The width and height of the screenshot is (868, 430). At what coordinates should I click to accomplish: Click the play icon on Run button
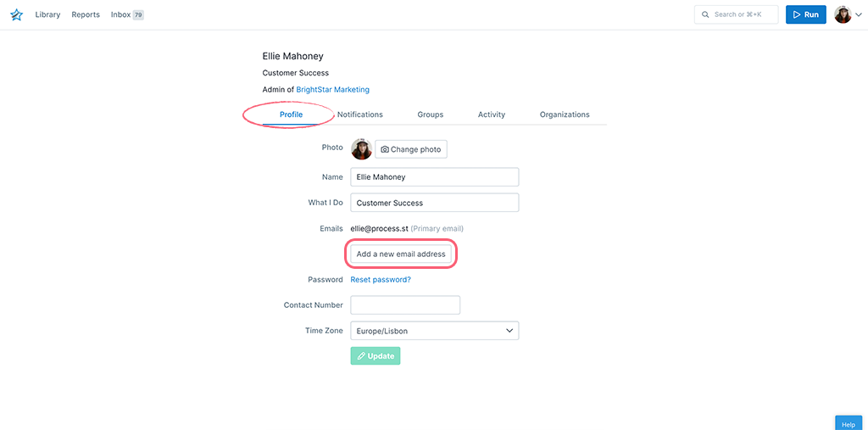[797, 14]
